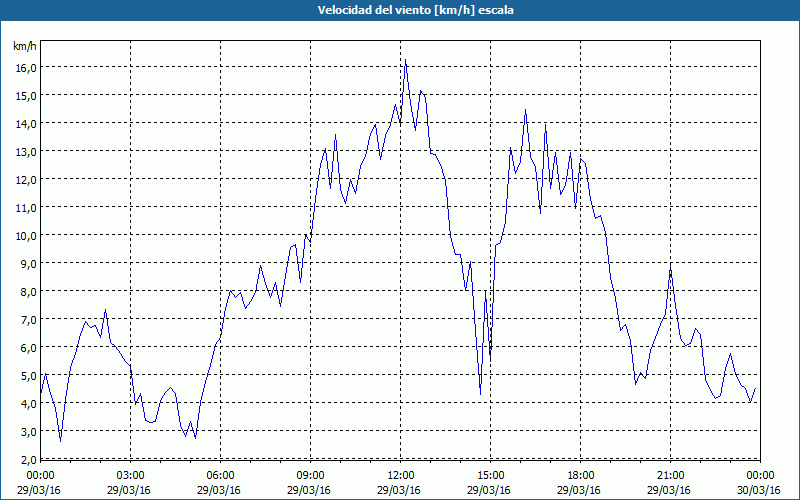Click the 2,0 y-axis value
The height and width of the screenshot is (500, 800).
(x=29, y=459)
